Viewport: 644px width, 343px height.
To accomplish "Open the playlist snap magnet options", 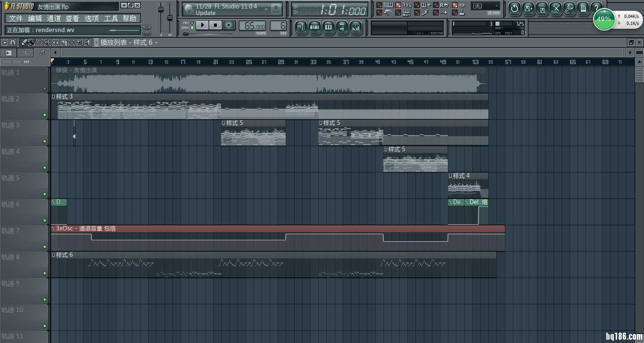I will tap(13, 42).
